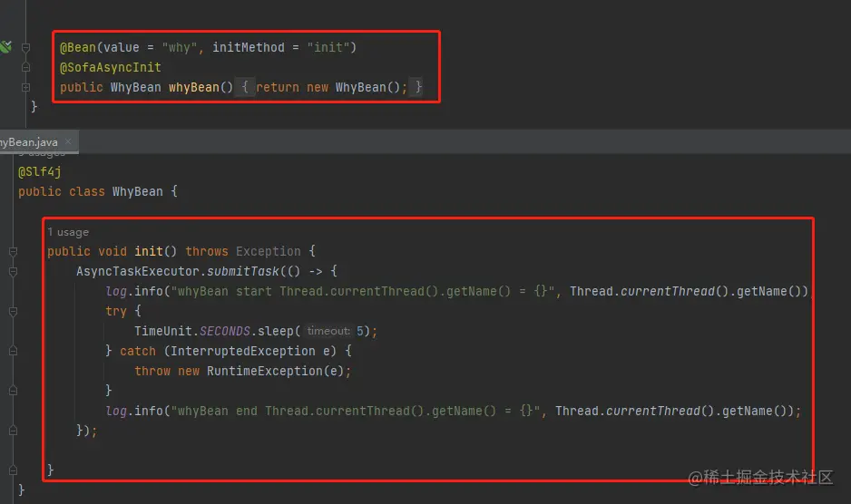This screenshot has height=504, width=851.
Task: Click the fold marker on the @SofaAsyncInit line
Action: (25, 67)
